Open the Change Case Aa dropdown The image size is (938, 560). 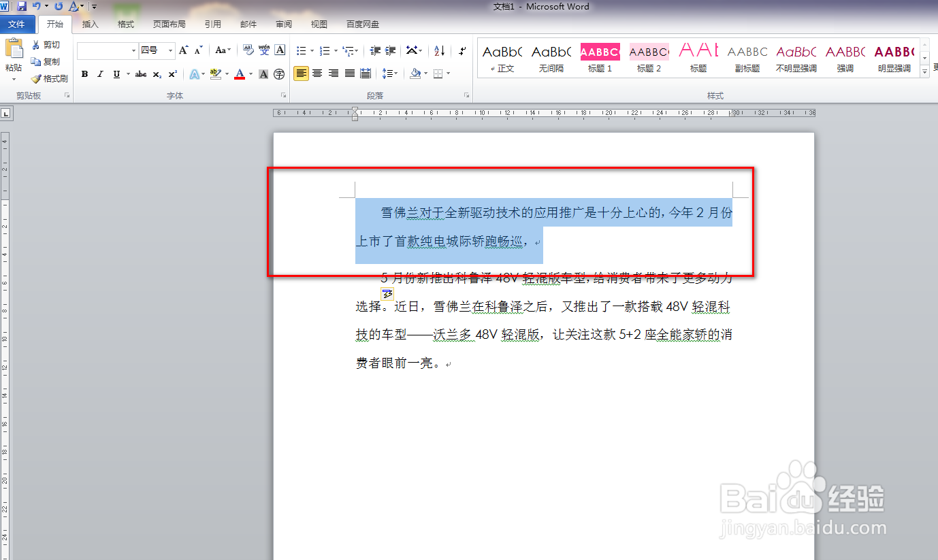point(223,50)
